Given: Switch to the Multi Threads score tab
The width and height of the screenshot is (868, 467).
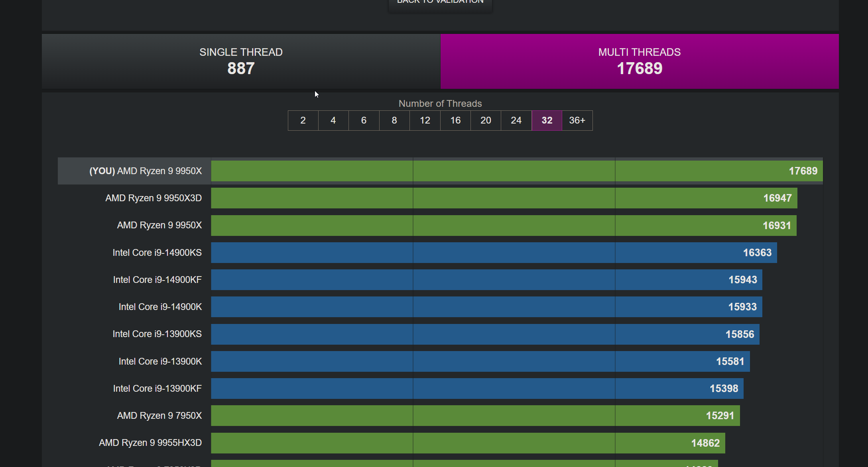Looking at the screenshot, I should coord(639,61).
